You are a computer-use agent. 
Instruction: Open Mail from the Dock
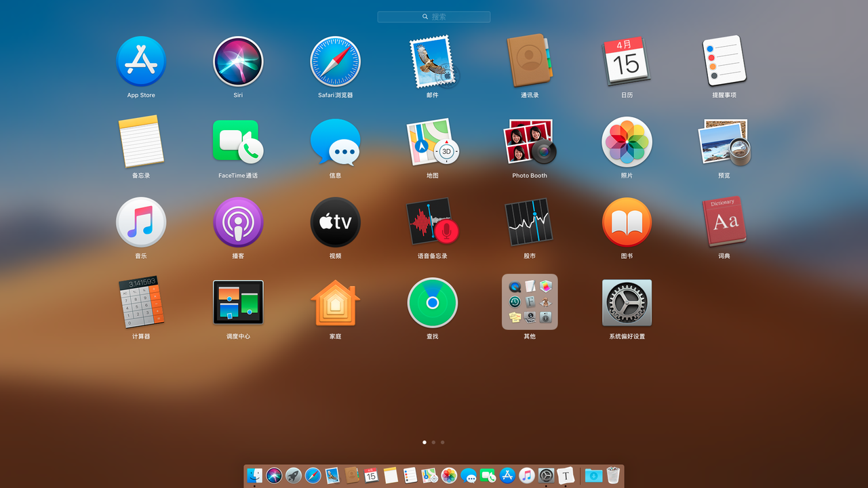[x=332, y=475]
